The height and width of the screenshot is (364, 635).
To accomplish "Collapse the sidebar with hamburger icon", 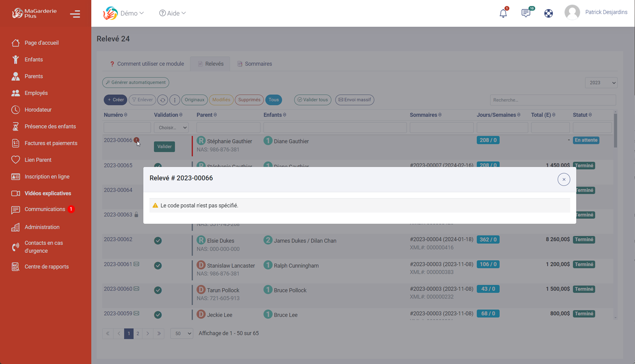I will (x=75, y=14).
